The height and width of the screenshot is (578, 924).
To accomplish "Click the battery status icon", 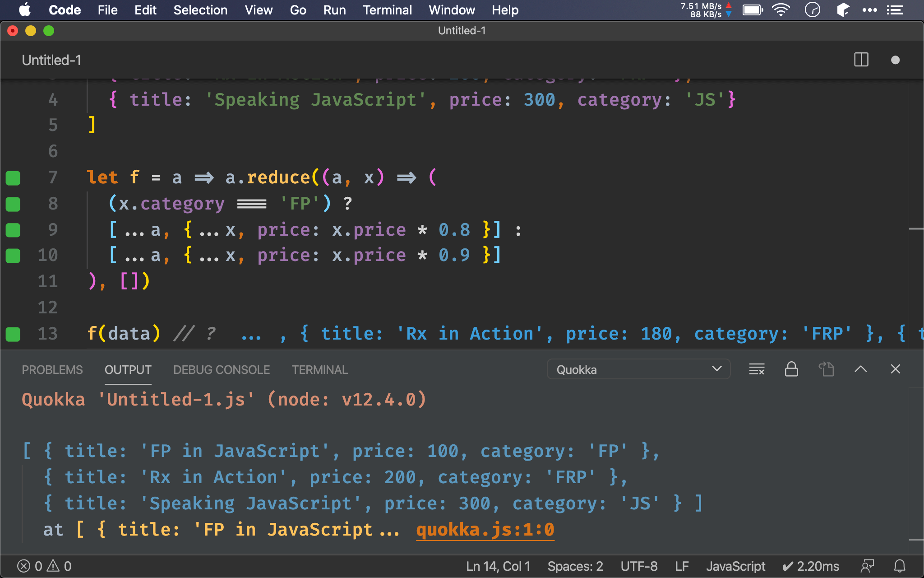I will pyautogui.click(x=753, y=10).
